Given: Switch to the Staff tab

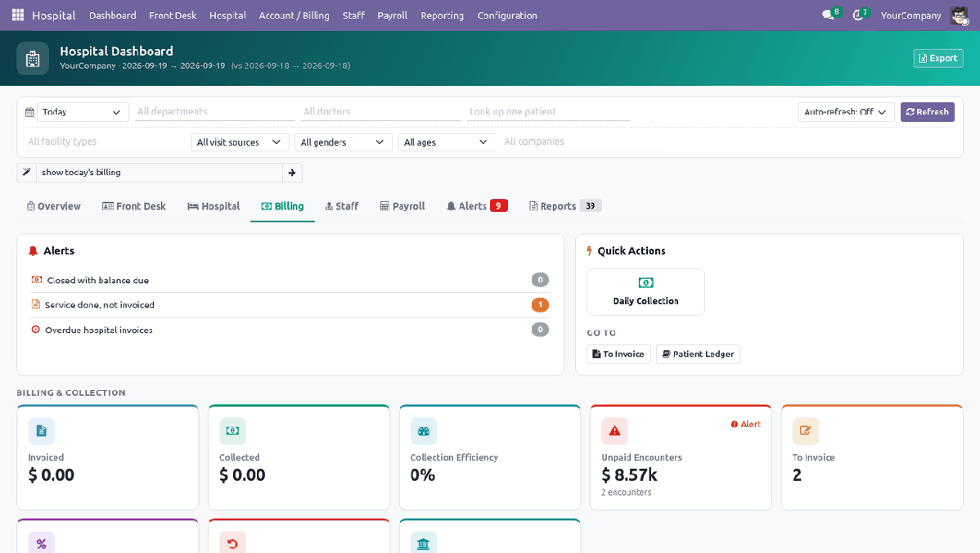Looking at the screenshot, I should [342, 206].
